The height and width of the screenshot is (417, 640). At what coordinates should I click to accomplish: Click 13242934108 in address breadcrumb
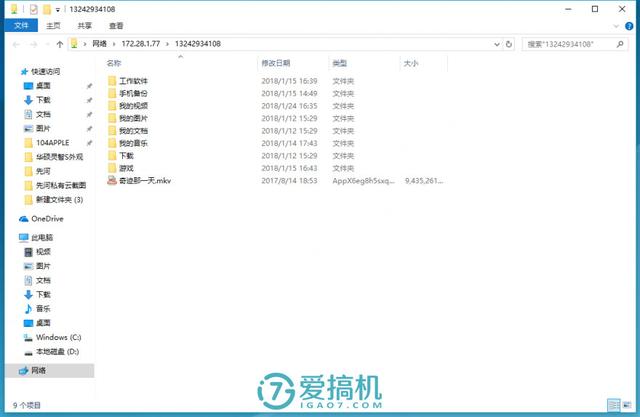pos(198,44)
